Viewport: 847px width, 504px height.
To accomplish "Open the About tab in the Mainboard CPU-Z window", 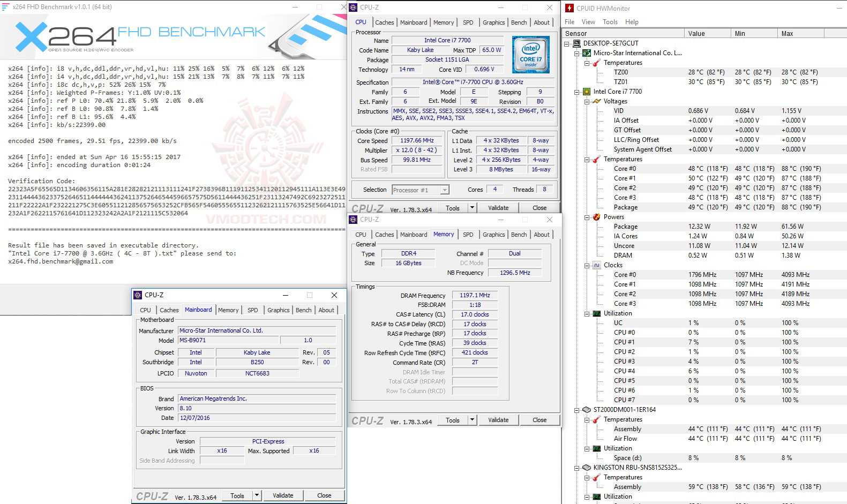I will pyautogui.click(x=326, y=310).
